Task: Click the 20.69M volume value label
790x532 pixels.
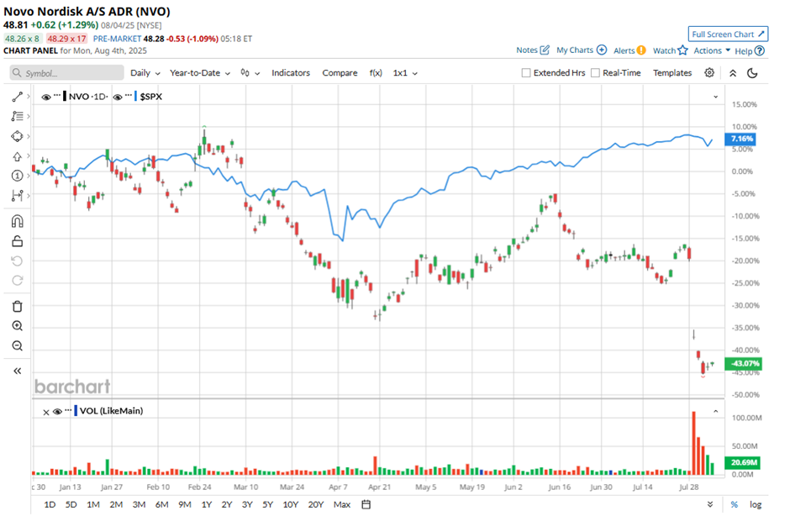Action: point(742,462)
